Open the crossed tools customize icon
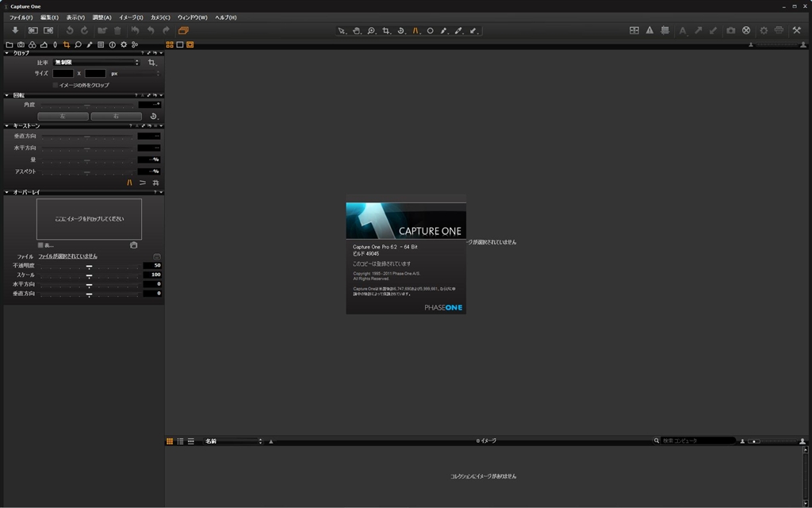Screen dimensions: 812x508 tap(797, 31)
